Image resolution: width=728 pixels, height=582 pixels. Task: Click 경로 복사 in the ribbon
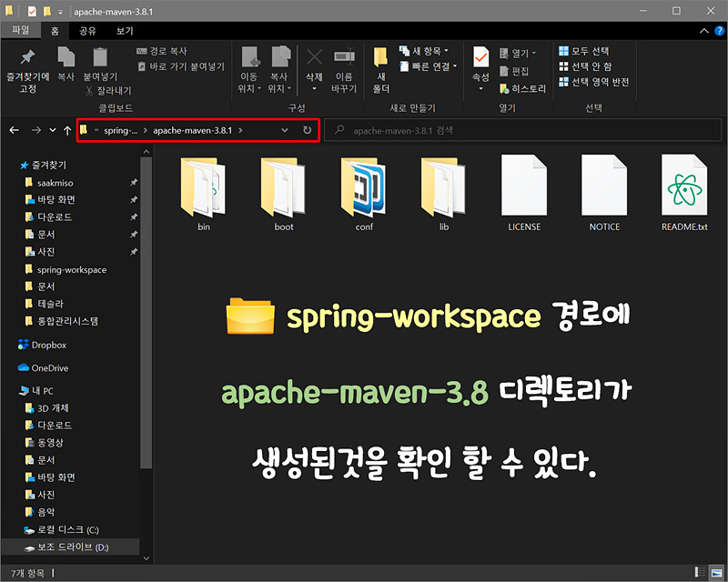[162, 51]
